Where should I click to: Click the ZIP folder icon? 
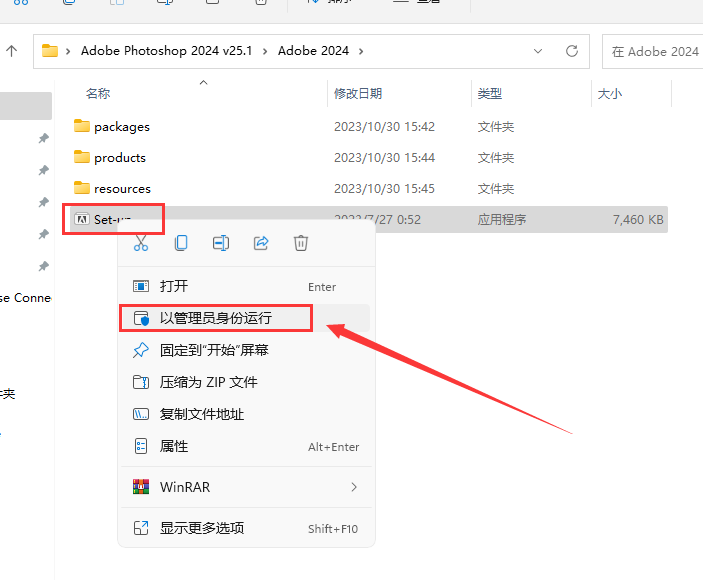141,382
